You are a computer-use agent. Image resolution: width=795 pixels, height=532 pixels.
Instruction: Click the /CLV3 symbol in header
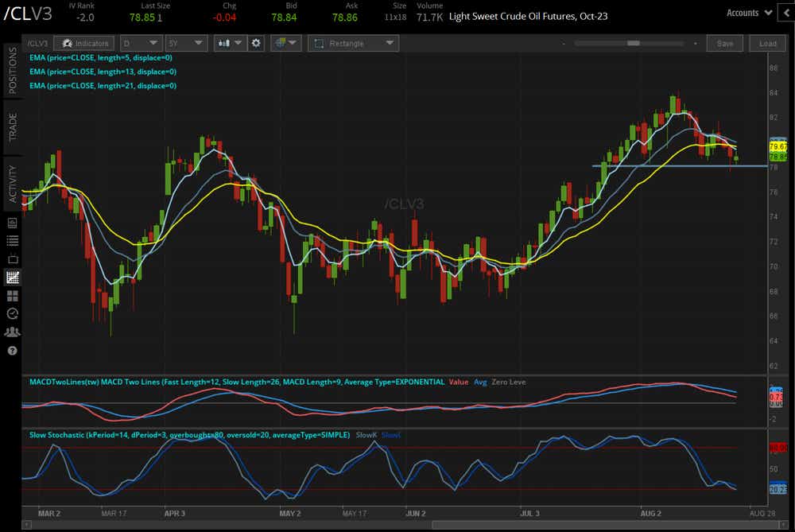pos(28,14)
